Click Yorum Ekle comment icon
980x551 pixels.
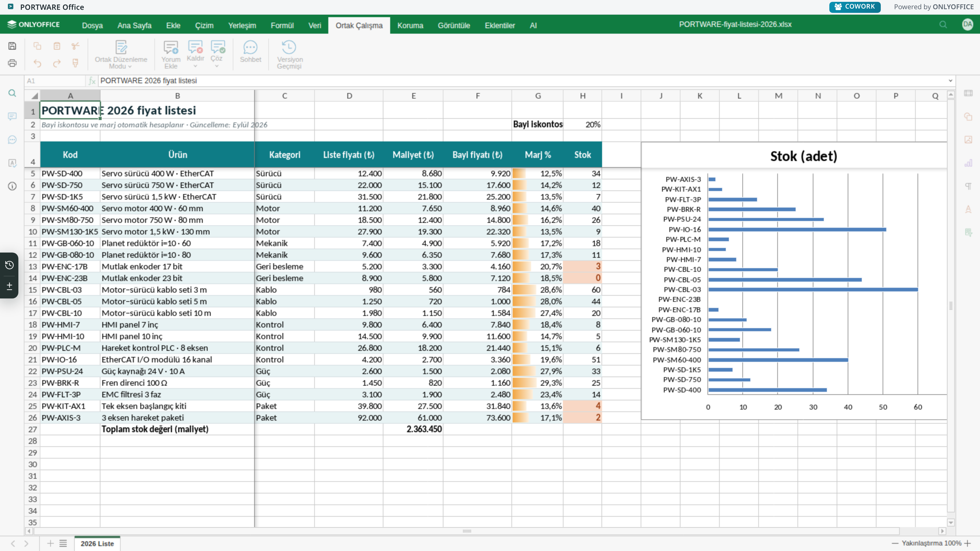point(171,55)
